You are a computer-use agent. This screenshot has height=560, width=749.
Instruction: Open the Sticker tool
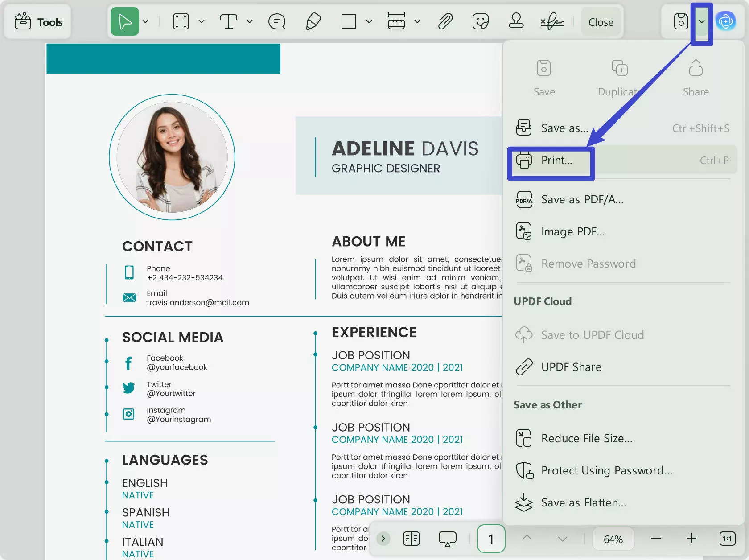coord(480,21)
